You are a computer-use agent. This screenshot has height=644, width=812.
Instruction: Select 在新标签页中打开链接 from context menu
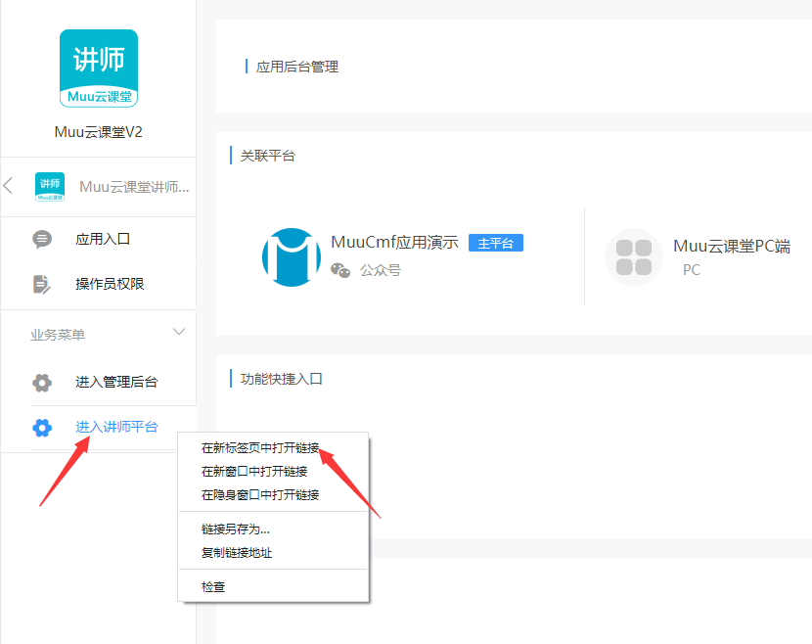point(260,447)
